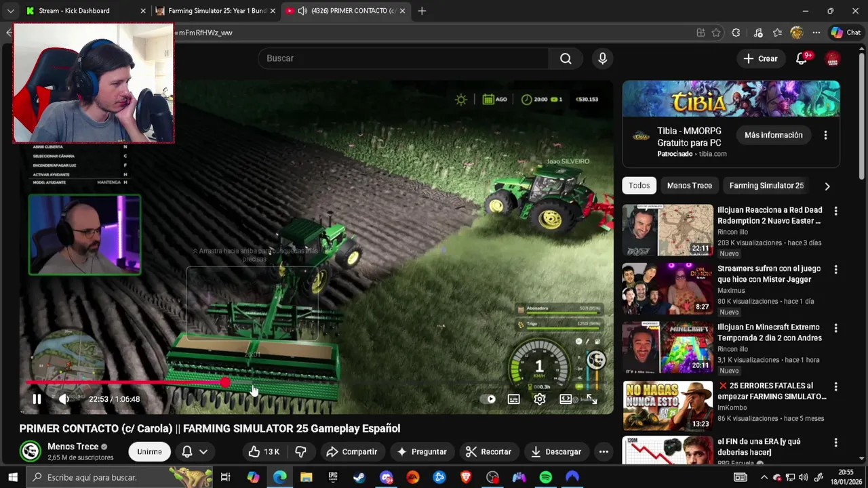Open the Copilot Chat button

tap(846, 33)
